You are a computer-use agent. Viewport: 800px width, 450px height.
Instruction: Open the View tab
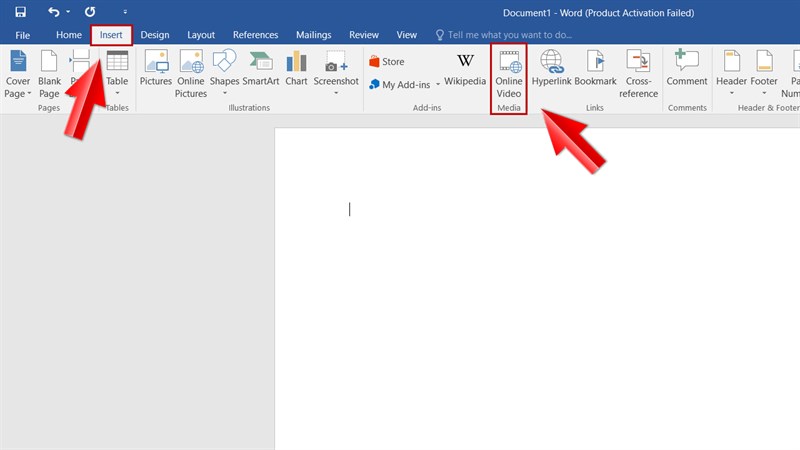(x=406, y=35)
